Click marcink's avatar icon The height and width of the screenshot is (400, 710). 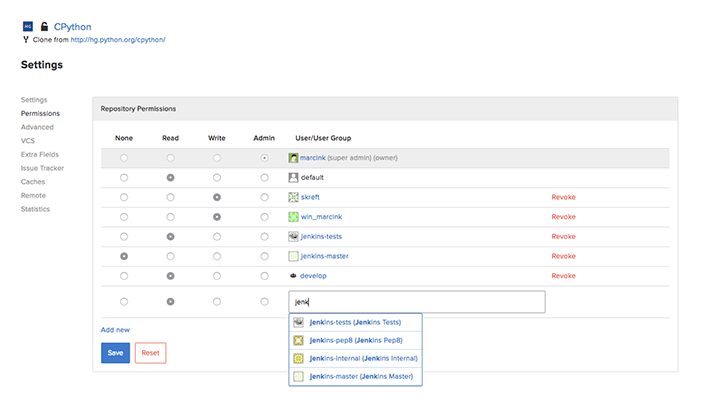click(x=293, y=158)
